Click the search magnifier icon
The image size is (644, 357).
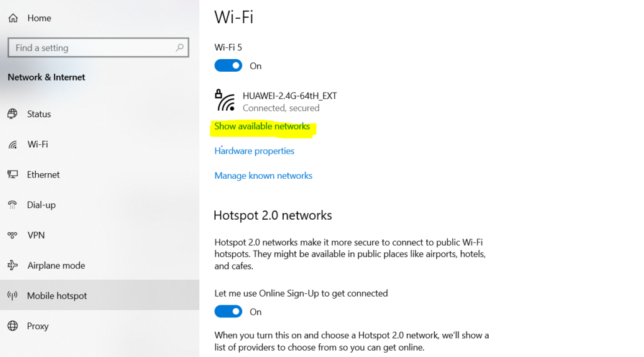pyautogui.click(x=180, y=48)
